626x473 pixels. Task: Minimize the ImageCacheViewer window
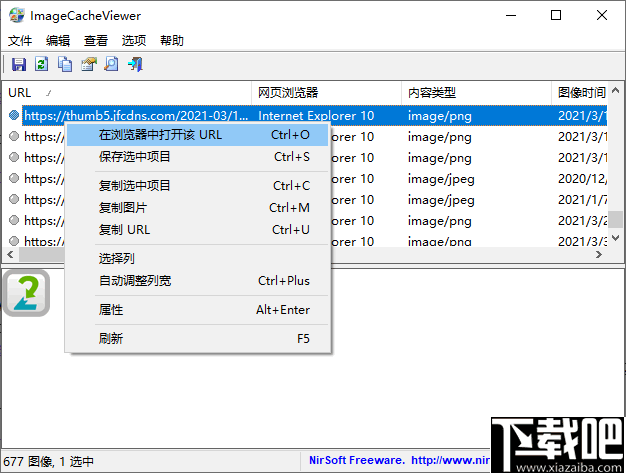(x=511, y=16)
